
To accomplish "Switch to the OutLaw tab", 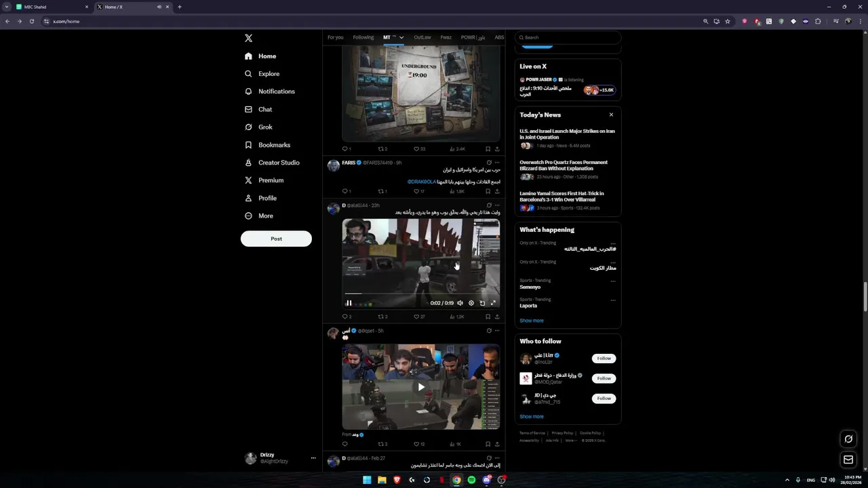I will coord(422,37).
